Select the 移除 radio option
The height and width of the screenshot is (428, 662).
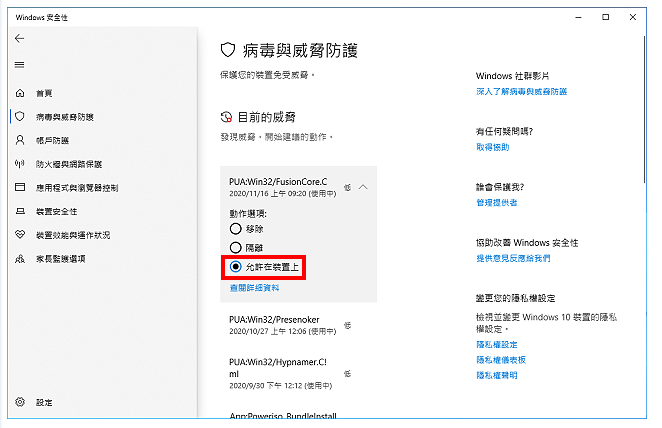coord(236,229)
